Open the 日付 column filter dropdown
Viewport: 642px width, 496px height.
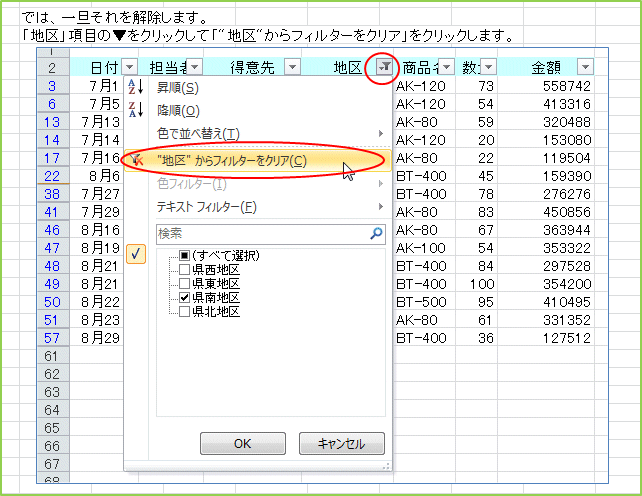(130, 67)
